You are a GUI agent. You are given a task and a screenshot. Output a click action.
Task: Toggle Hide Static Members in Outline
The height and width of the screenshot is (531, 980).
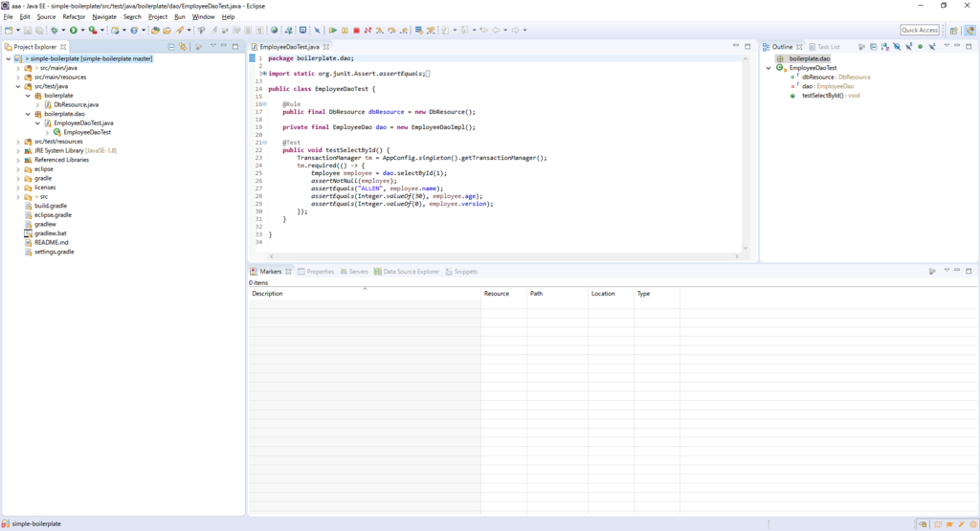coord(909,46)
